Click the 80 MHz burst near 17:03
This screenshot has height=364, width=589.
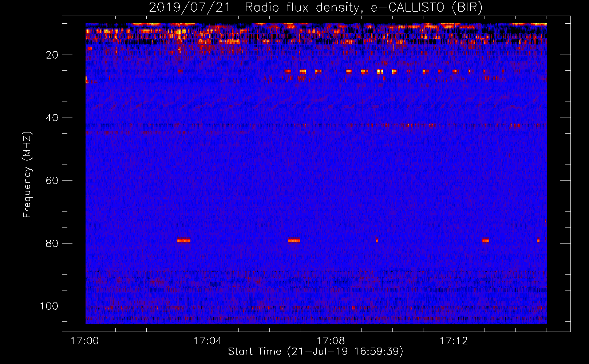click(183, 240)
